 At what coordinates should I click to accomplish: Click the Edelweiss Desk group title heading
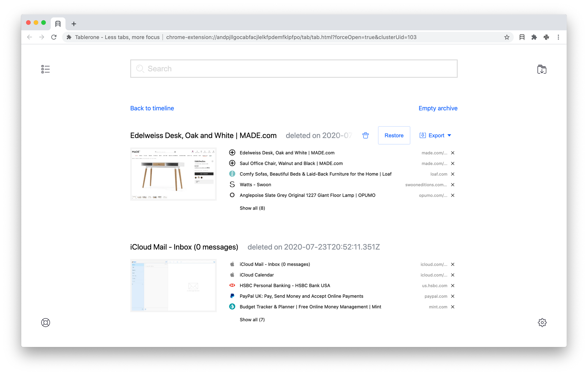[203, 135]
